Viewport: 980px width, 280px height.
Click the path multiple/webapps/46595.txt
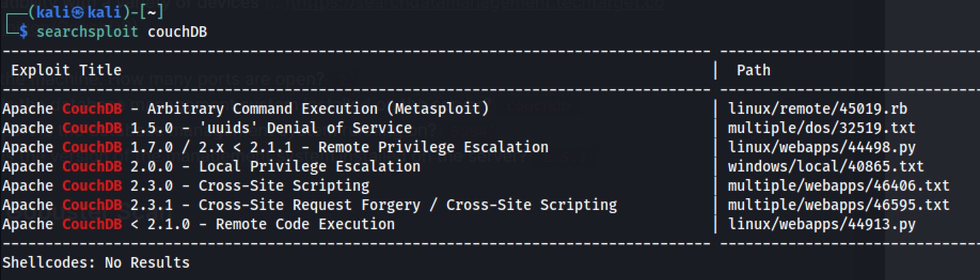click(x=839, y=205)
